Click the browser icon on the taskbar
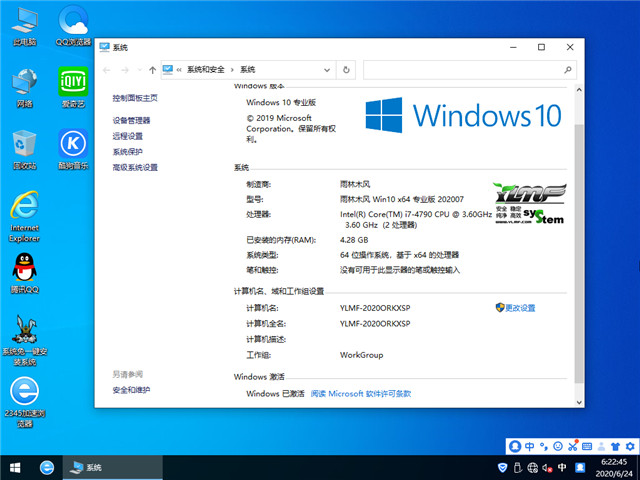Viewport: 640px width, 480px height. [47, 468]
